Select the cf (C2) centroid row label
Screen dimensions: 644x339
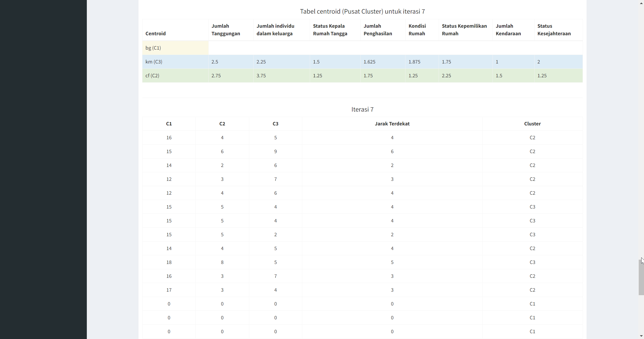(x=152, y=76)
